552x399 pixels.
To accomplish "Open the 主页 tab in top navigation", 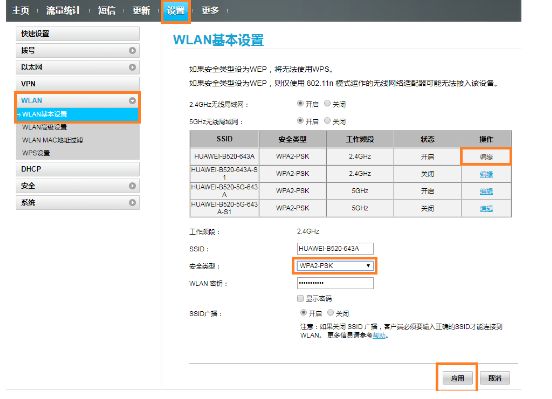I will coord(20,11).
